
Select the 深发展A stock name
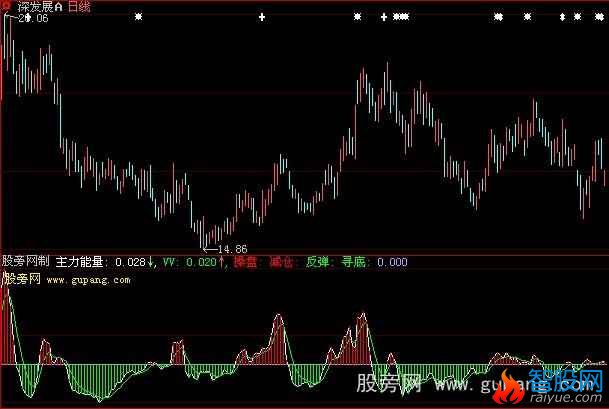coord(40,7)
